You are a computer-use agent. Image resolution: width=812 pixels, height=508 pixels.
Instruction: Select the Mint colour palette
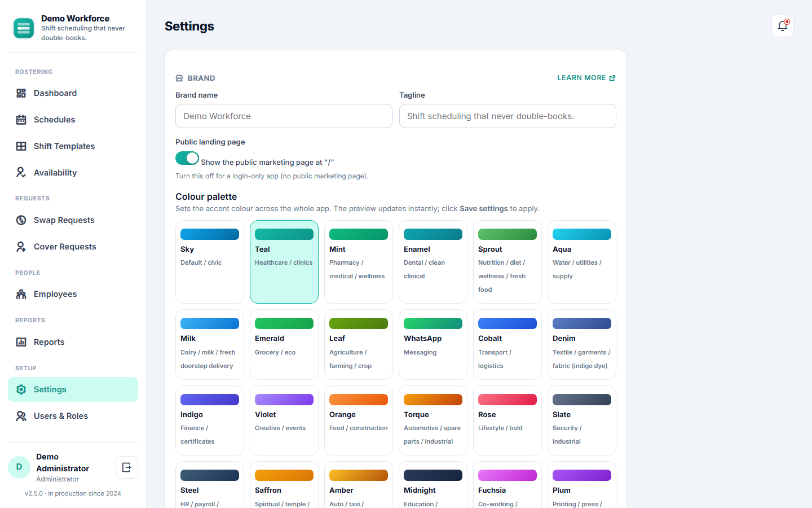(x=359, y=262)
